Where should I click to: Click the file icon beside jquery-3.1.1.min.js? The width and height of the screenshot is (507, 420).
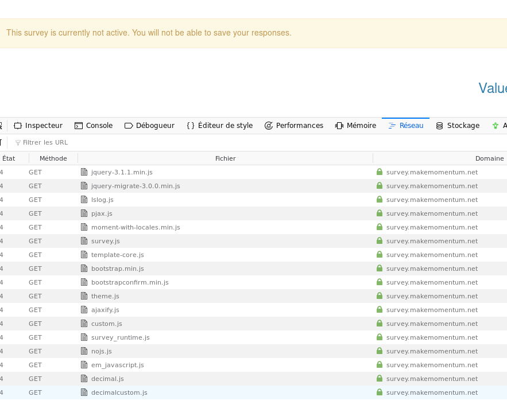point(84,172)
